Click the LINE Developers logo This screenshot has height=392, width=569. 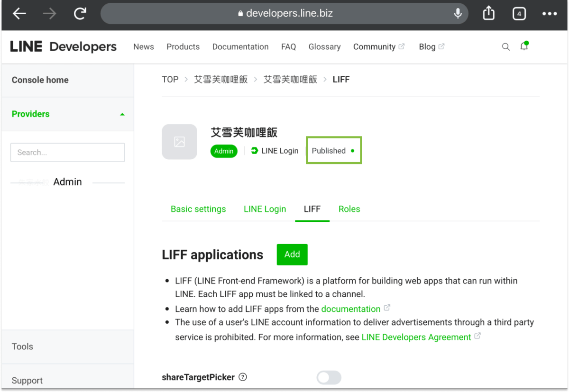coord(63,46)
